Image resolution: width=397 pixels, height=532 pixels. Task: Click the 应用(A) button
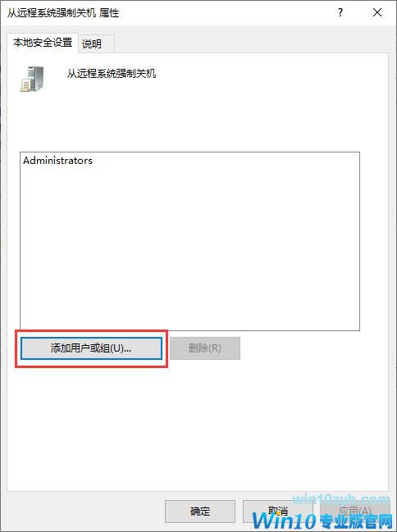(x=355, y=511)
